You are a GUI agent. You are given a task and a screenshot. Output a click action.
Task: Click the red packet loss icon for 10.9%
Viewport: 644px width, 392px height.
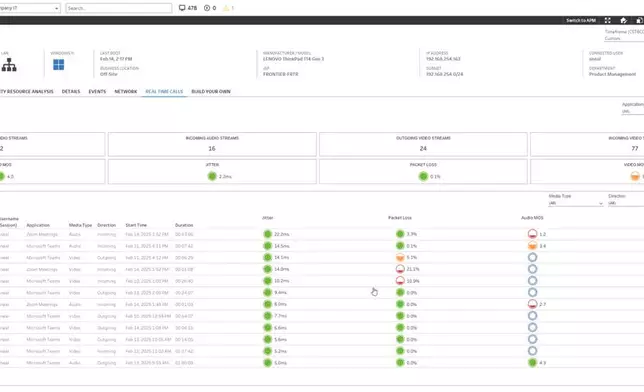point(400,281)
